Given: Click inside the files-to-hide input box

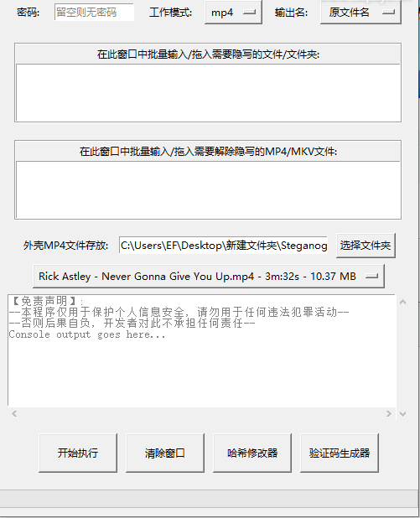Looking at the screenshot, I should coord(208,93).
